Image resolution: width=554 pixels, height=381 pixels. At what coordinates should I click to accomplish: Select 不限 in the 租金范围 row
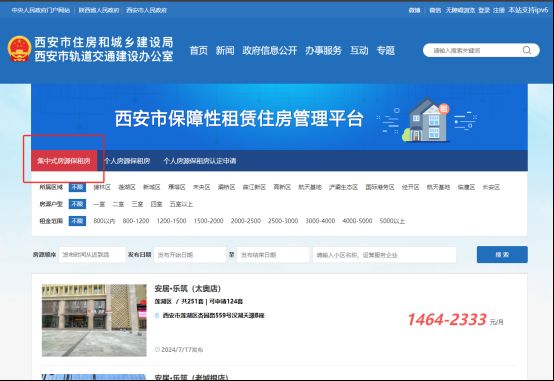pos(77,221)
